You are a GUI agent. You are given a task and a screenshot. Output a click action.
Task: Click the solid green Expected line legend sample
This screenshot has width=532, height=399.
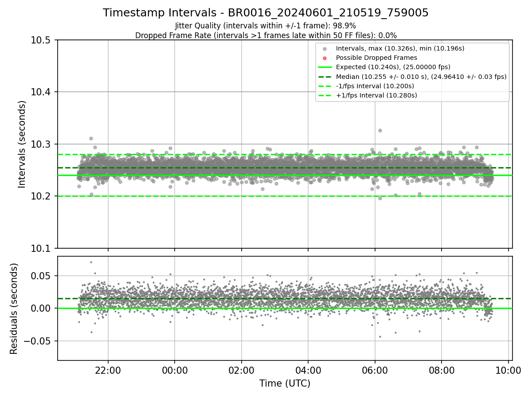point(325,67)
